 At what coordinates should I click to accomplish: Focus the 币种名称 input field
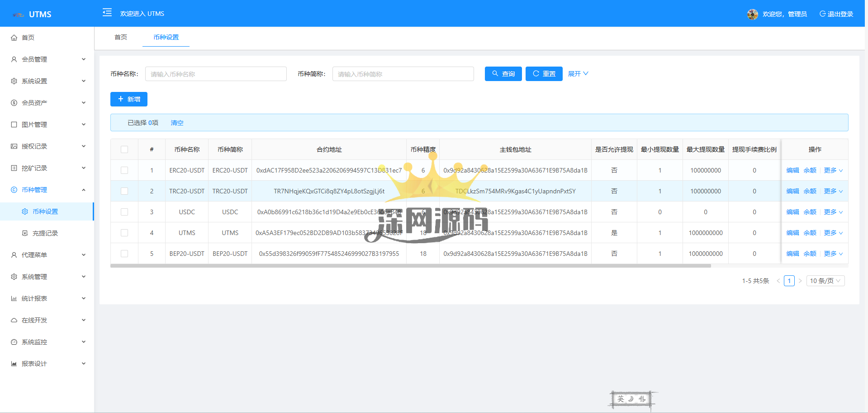click(x=216, y=74)
